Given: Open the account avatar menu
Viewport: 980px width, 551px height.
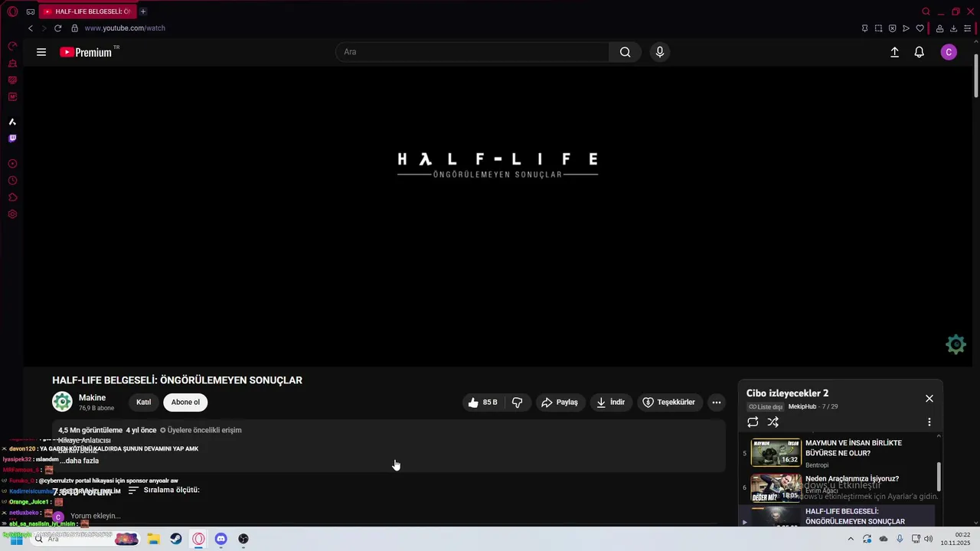Looking at the screenshot, I should click(949, 52).
